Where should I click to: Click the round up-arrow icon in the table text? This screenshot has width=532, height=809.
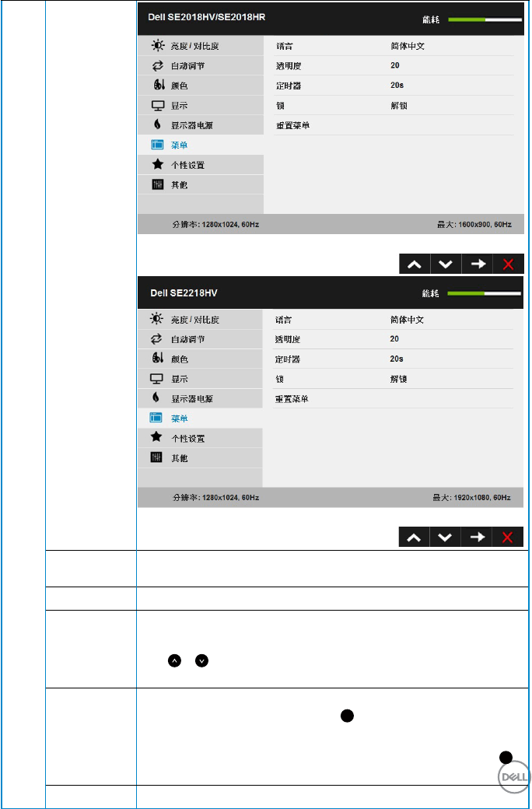coord(174,660)
